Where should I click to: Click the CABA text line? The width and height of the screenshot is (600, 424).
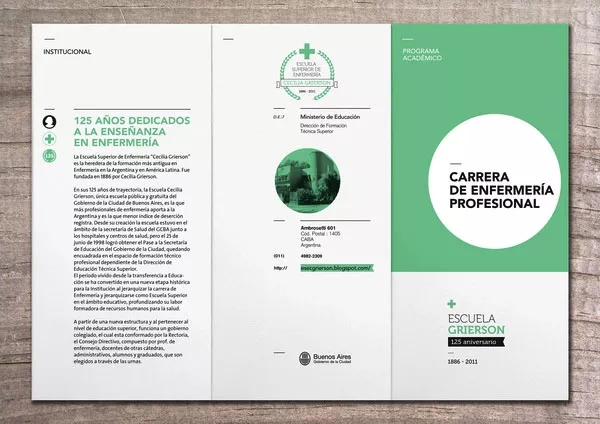point(307,239)
